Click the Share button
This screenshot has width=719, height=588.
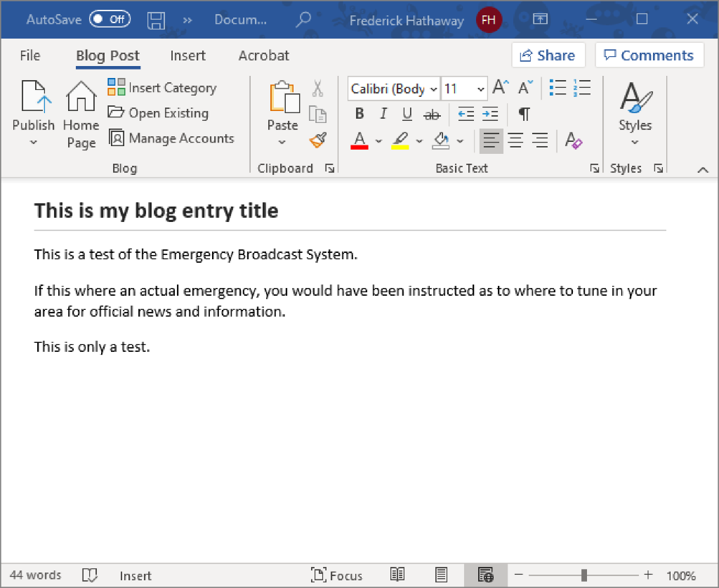[x=548, y=55]
